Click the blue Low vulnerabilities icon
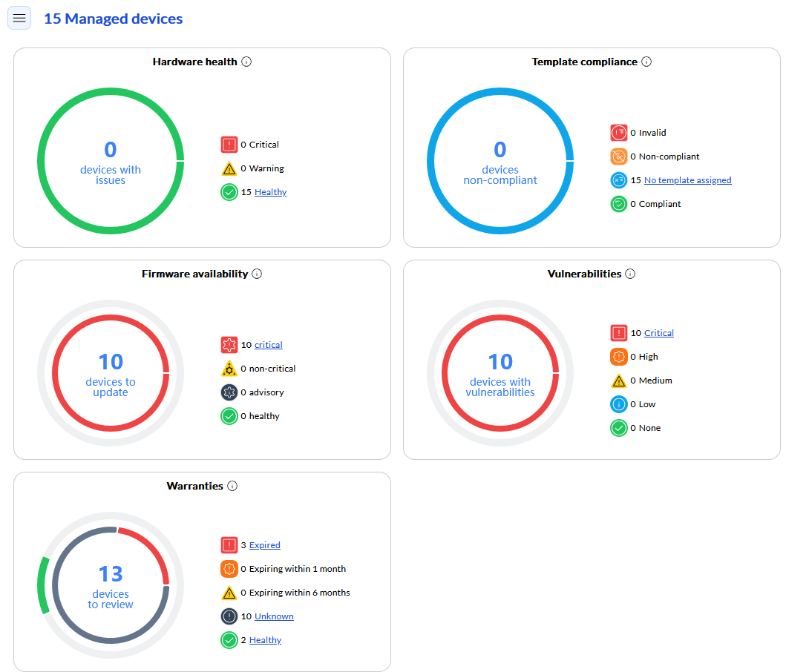 click(x=618, y=404)
